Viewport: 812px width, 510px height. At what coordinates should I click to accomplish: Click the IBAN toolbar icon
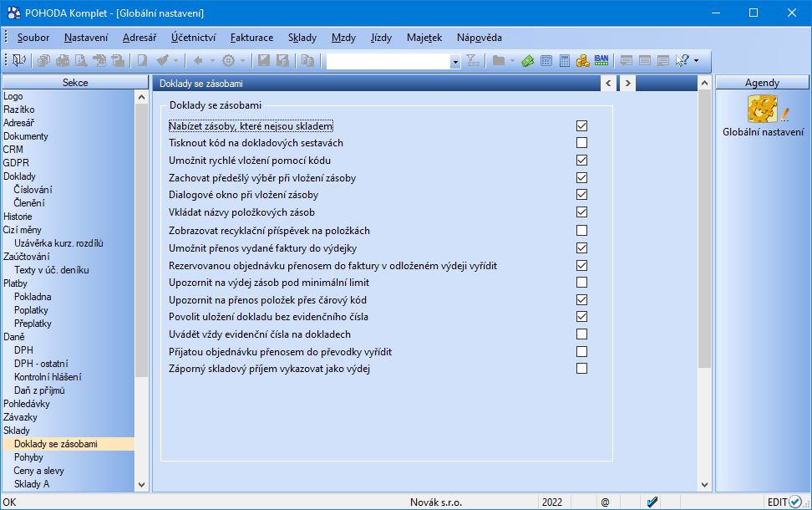point(601,61)
